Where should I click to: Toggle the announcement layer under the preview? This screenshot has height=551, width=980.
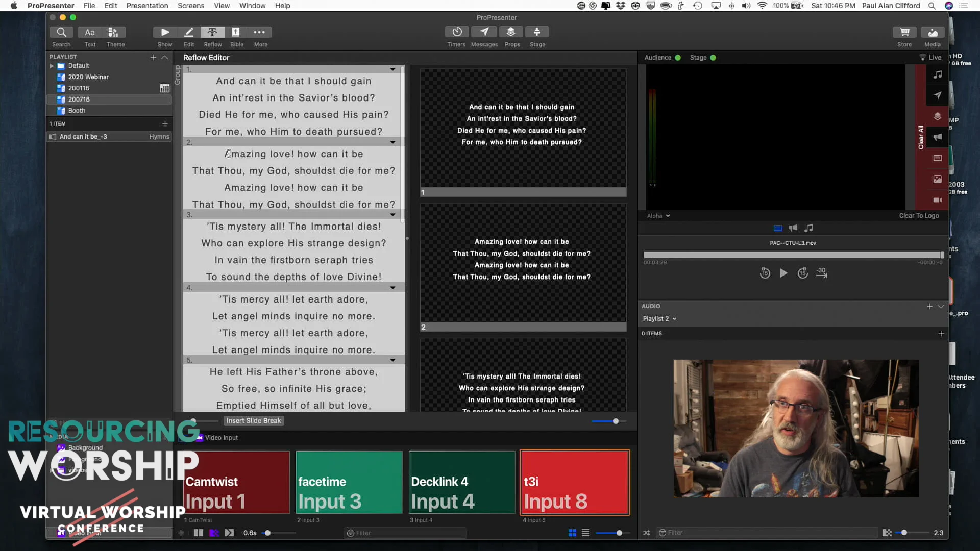click(793, 228)
